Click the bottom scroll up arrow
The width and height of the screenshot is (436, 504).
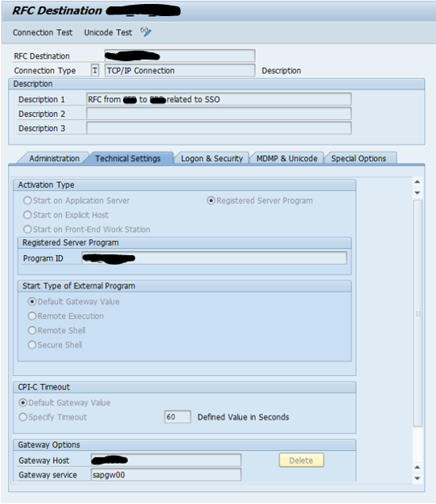(417, 467)
